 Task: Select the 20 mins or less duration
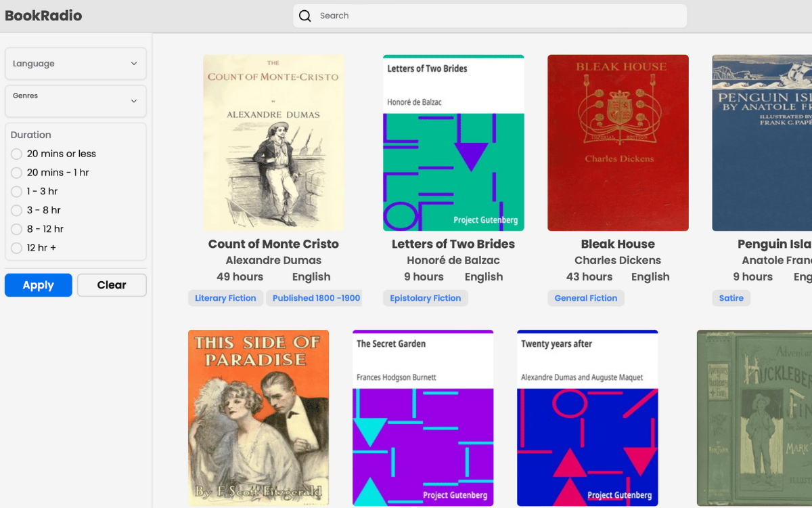point(17,154)
